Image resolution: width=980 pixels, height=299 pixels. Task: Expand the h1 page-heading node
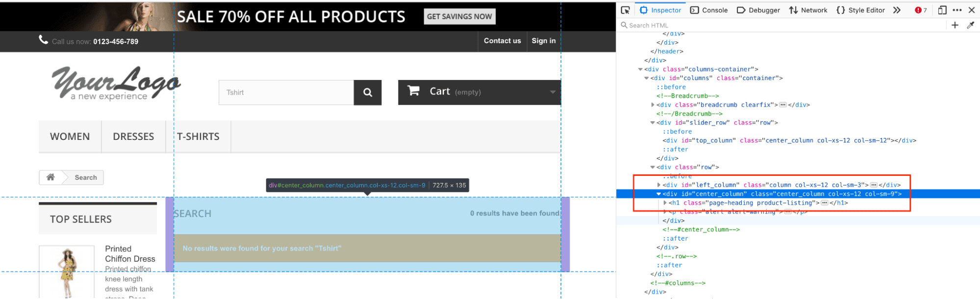665,203
